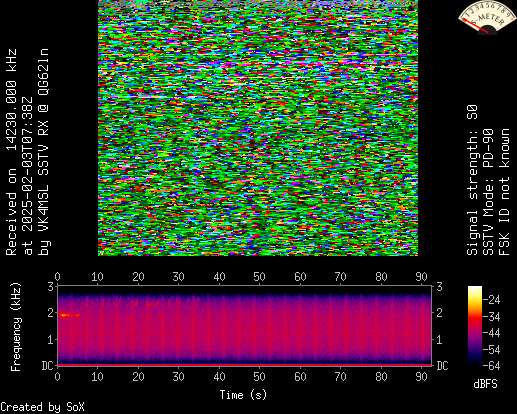Viewport: 517px width, 414px height.
Task: Click the 90 second mark on bottom axis
Action: (x=421, y=377)
